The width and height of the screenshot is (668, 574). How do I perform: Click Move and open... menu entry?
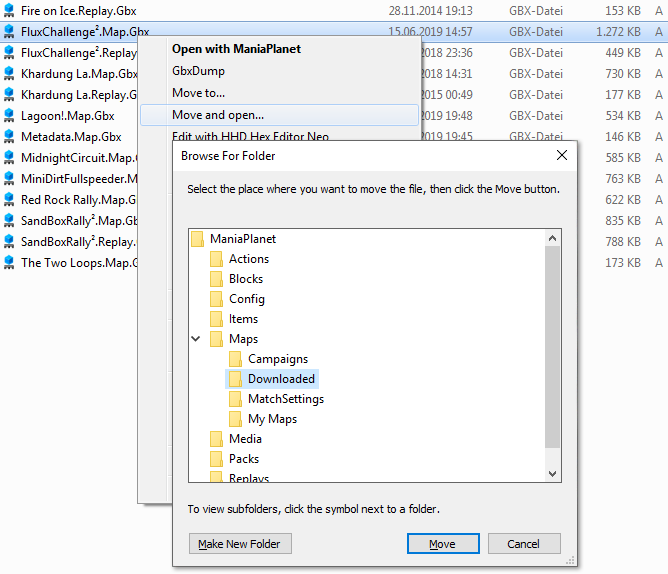coord(279,115)
